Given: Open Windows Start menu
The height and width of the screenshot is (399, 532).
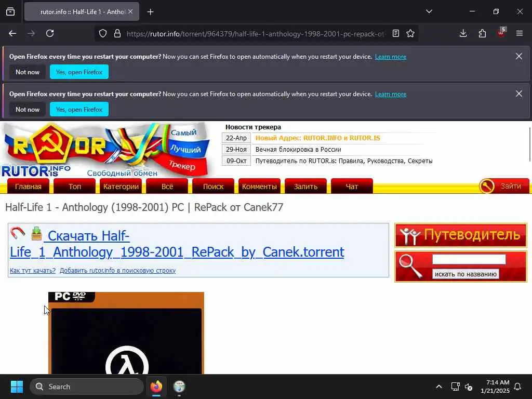Looking at the screenshot, I should click(17, 387).
